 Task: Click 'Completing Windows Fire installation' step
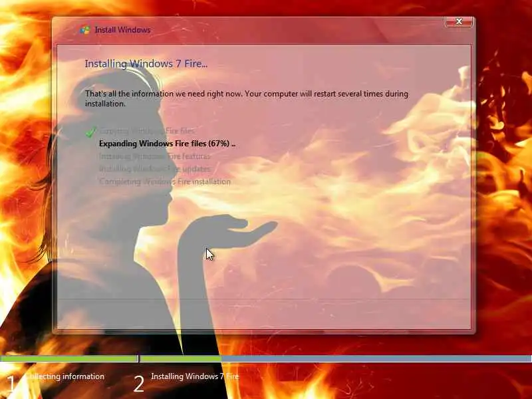165,182
